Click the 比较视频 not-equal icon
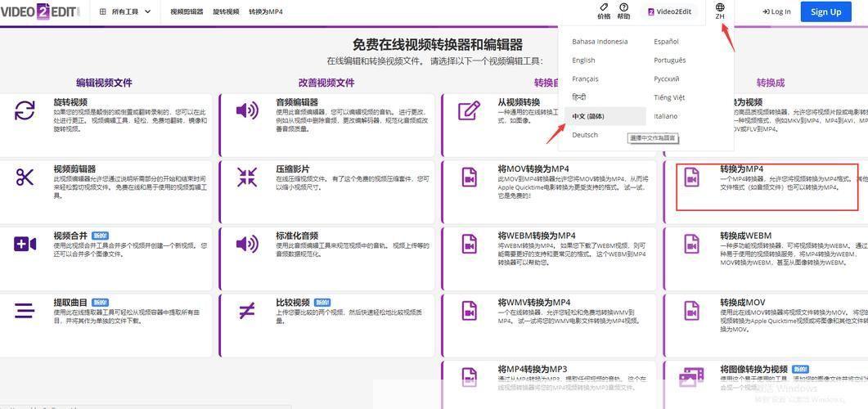Image resolution: width=868 pixels, height=409 pixels. tap(247, 311)
